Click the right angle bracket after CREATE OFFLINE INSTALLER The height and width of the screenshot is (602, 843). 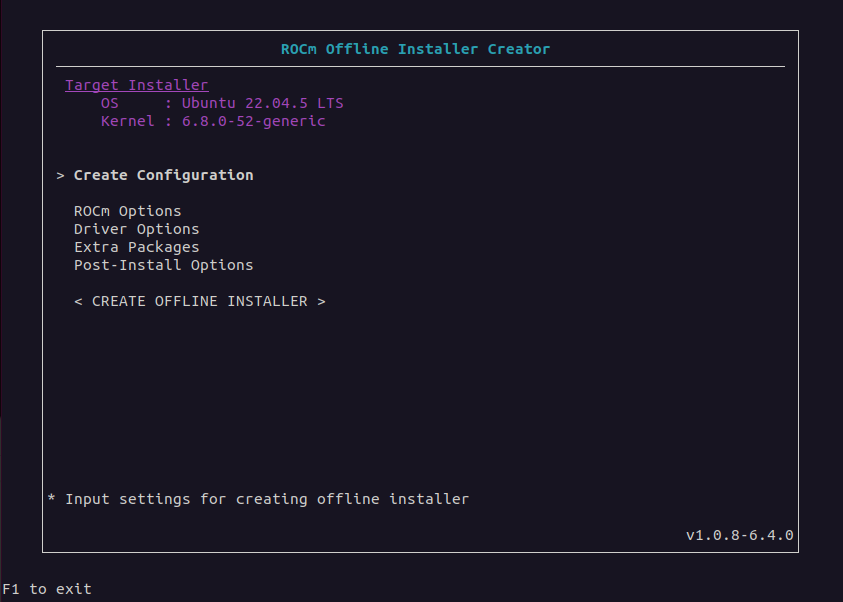321,301
